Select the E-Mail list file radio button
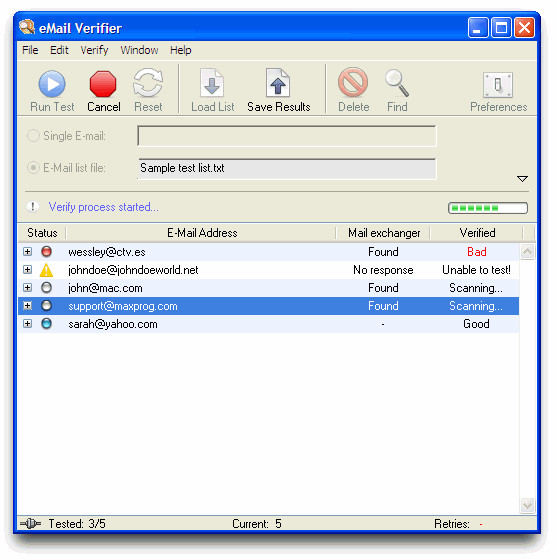The width and height of the screenshot is (557, 560). pos(33,168)
